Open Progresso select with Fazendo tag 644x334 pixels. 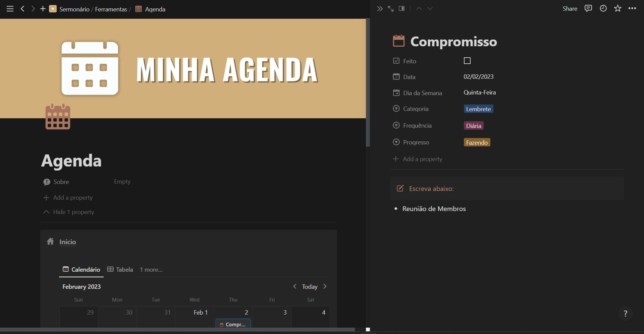477,142
